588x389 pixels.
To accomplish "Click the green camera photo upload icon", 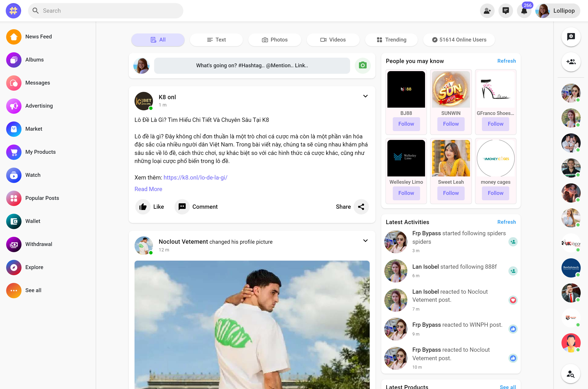I will pyautogui.click(x=363, y=66).
